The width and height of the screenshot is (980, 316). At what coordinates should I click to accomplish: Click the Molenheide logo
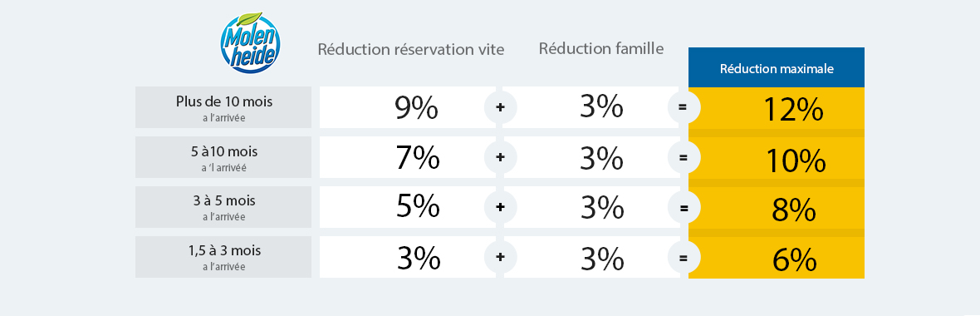pos(250,42)
